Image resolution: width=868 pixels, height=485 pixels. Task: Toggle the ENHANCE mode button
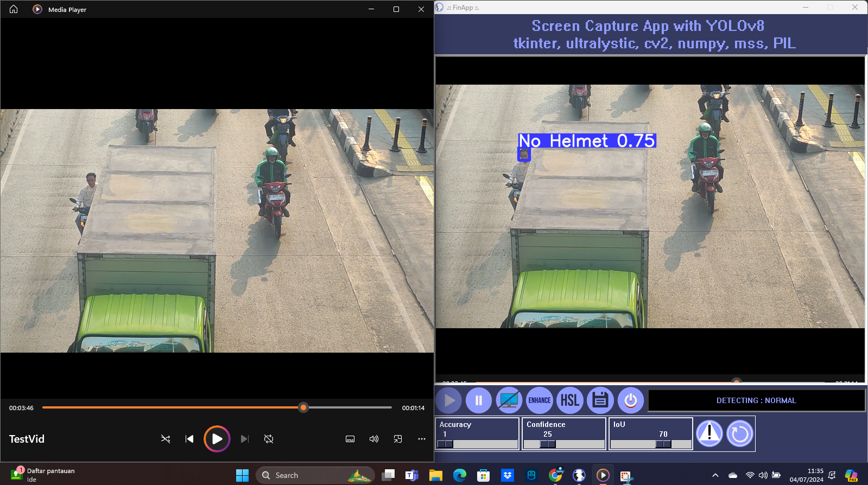point(540,400)
